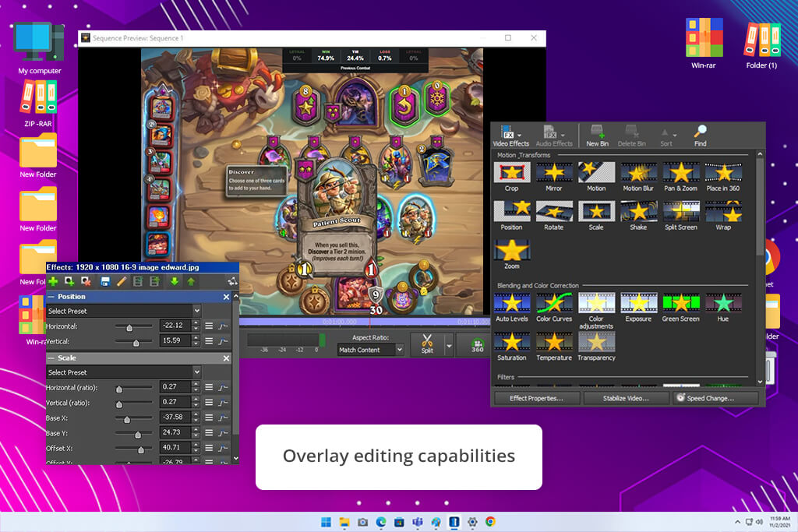
Task: Apply the Auto Levels effect
Action: point(511,307)
